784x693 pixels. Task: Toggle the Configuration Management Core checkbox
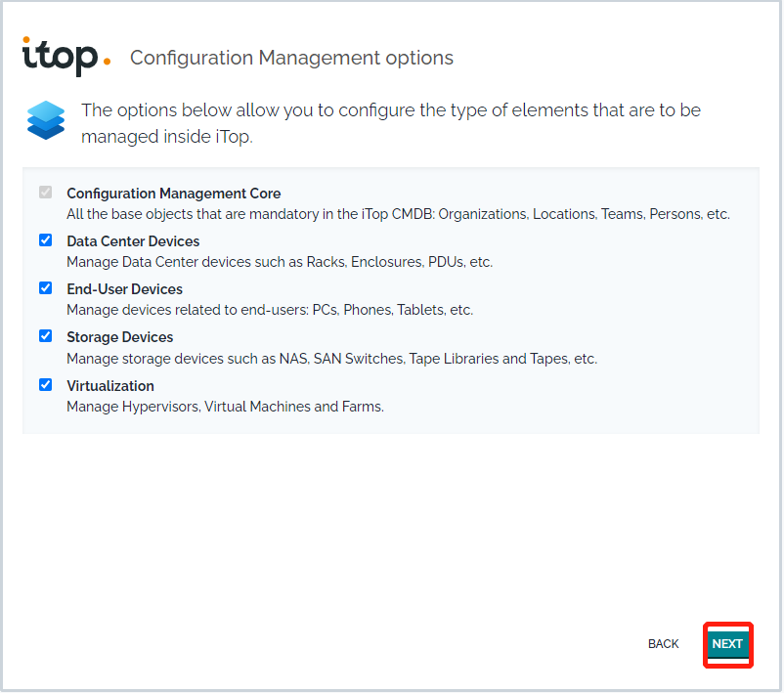pyautogui.click(x=46, y=192)
